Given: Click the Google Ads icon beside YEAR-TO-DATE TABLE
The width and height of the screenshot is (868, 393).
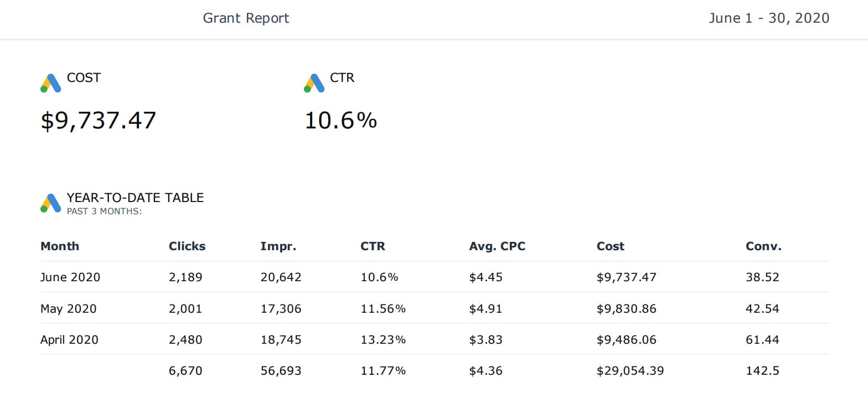Looking at the screenshot, I should pyautogui.click(x=50, y=203).
